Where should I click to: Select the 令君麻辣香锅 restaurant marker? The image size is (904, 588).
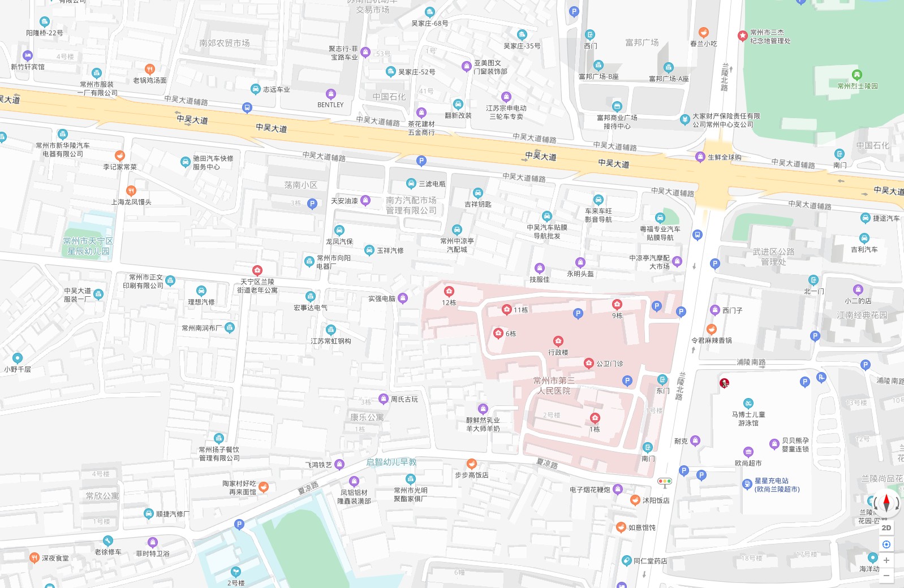[712, 330]
